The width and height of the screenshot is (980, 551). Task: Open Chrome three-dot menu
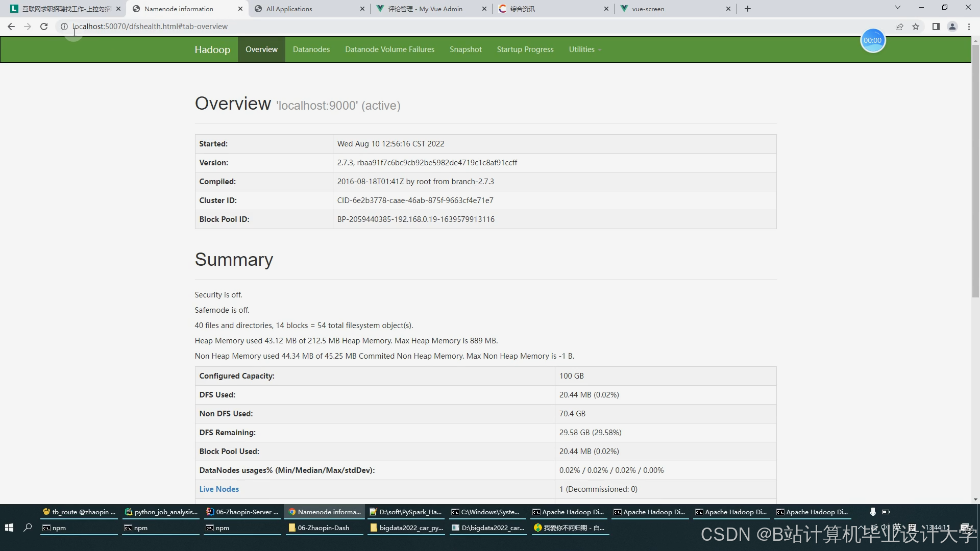(969, 27)
